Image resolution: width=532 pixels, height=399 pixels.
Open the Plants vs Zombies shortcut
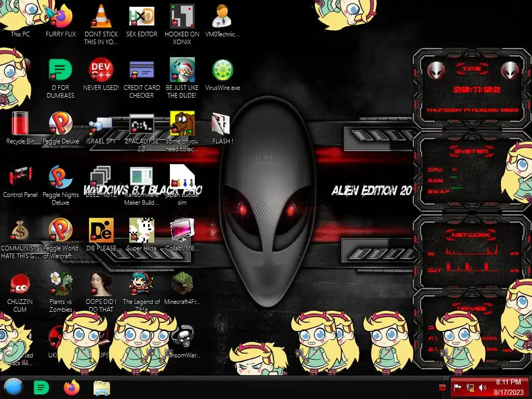(x=61, y=292)
